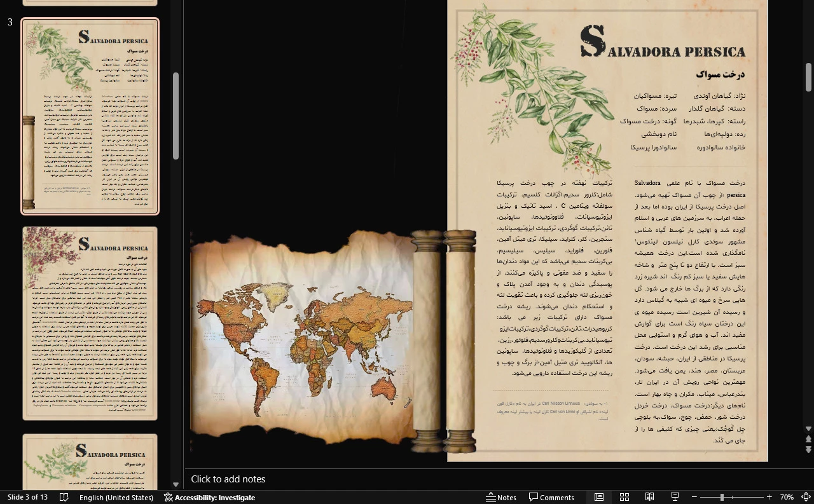The height and width of the screenshot is (504, 814).
Task: Fit slide to current window
Action: [x=805, y=497]
